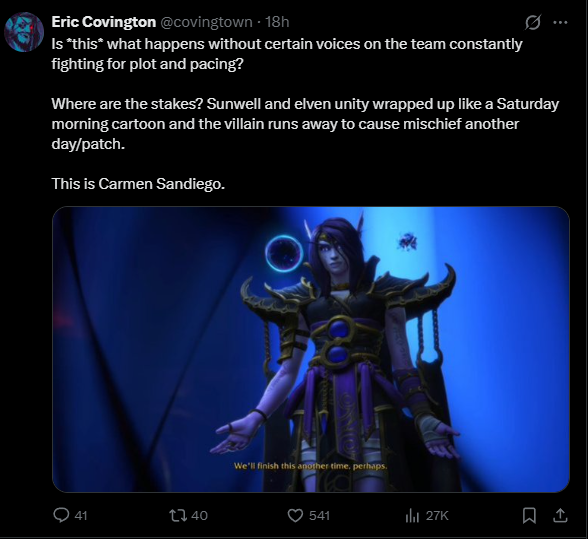Open the three-dot more options menu
588x539 pixels.
pos(561,23)
